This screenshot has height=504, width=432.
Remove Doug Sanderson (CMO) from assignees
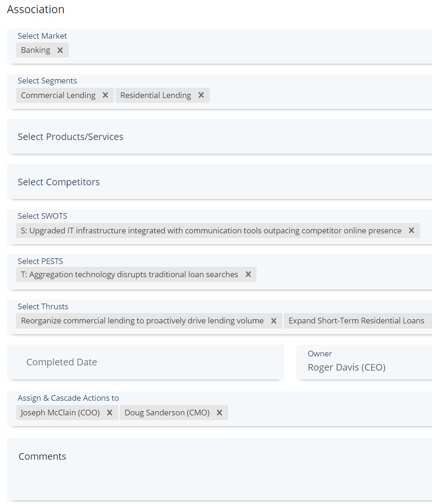[219, 413]
